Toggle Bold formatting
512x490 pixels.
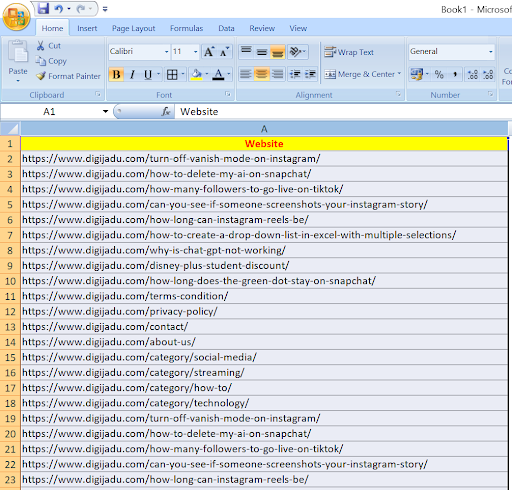tap(116, 74)
